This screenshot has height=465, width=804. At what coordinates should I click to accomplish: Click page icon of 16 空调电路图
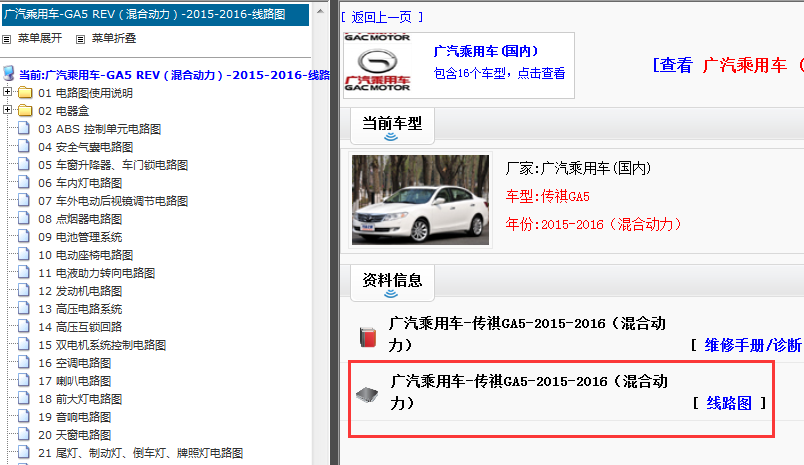[x=24, y=361]
